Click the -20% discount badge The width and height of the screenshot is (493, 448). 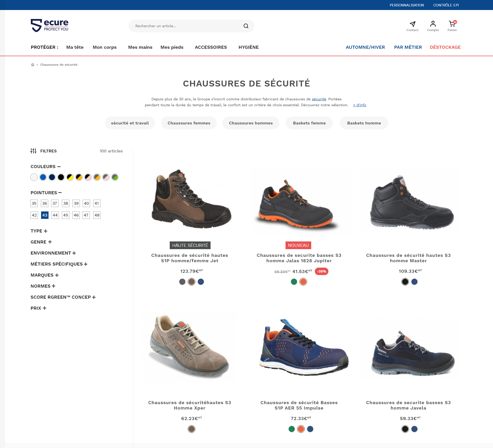point(321,271)
